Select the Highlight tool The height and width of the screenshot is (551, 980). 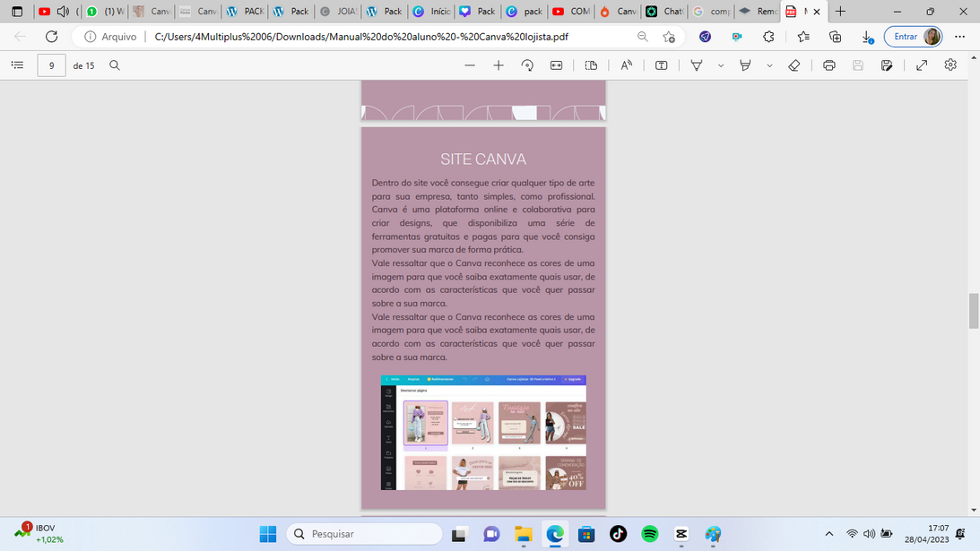point(745,65)
